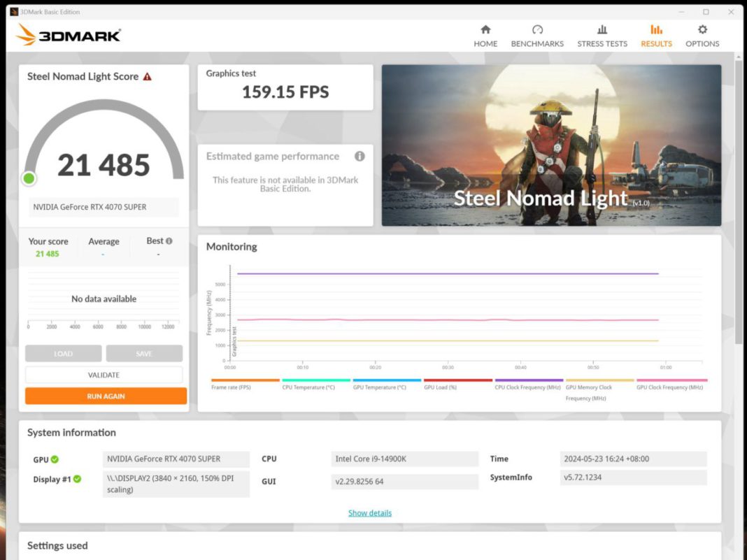Switch to the Average score tab

(x=104, y=240)
